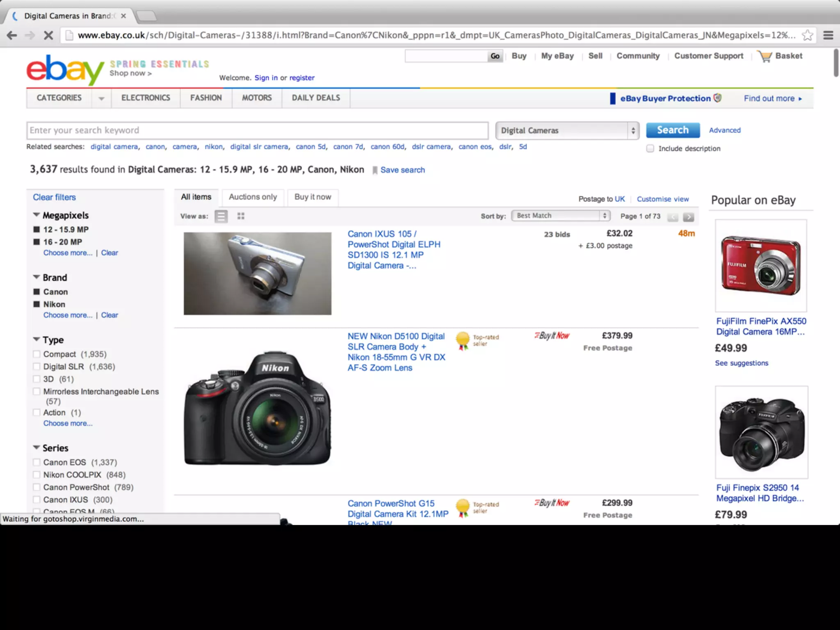Viewport: 840px width, 630px height.
Task: Click the Clear filters link
Action: [x=54, y=197]
